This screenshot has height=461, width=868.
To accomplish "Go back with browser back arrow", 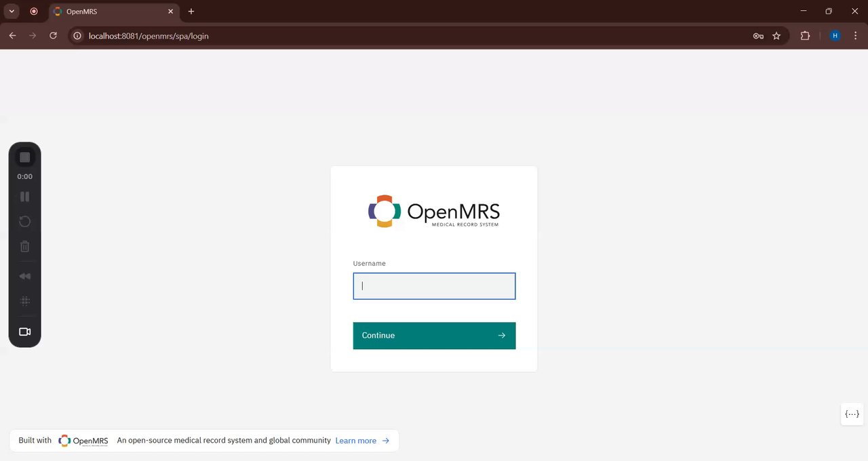I will click(x=12, y=36).
